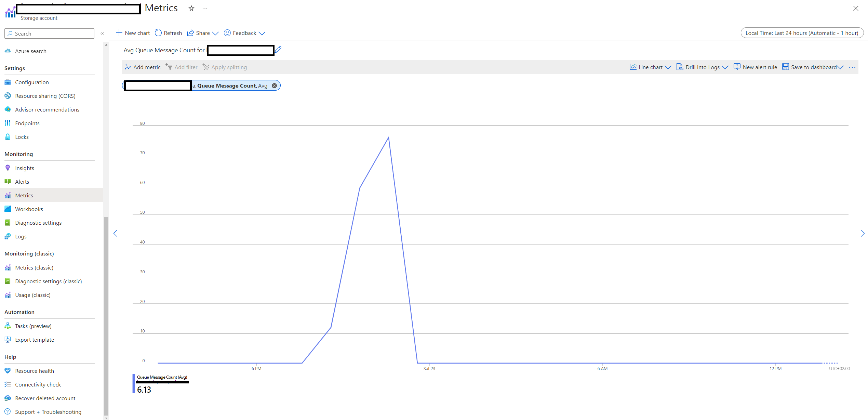
Task: Click the pencil edit chart title icon
Action: [278, 50]
